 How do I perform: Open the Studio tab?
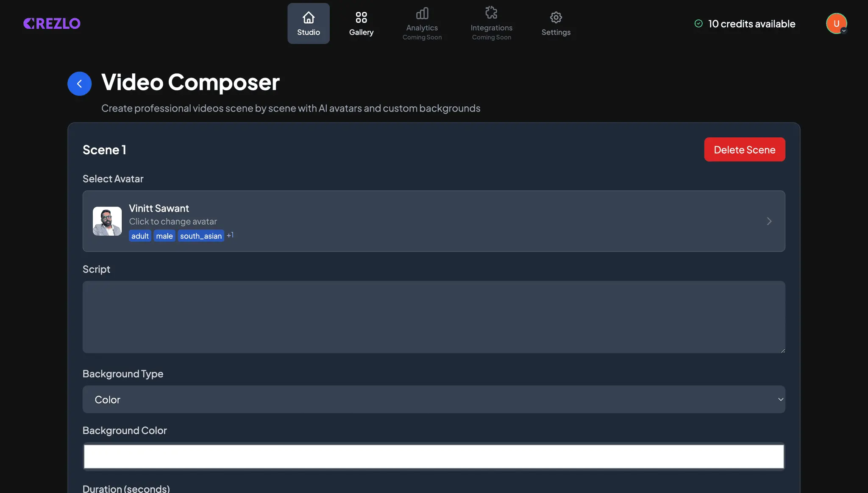pyautogui.click(x=309, y=23)
